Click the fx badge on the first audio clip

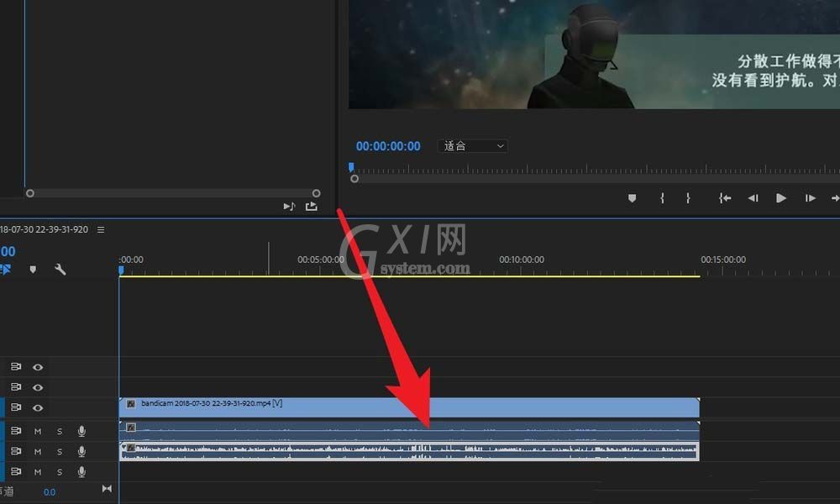(x=131, y=428)
